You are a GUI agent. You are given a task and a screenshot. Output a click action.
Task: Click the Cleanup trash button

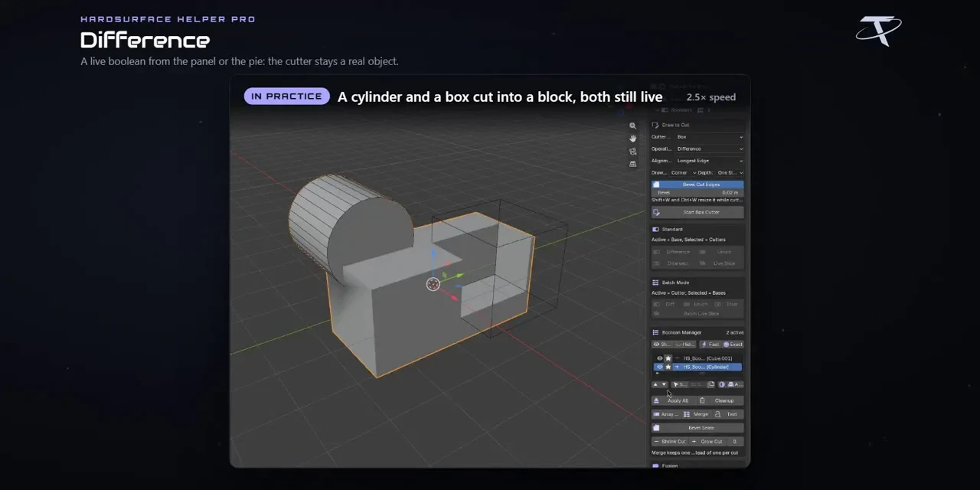coord(720,400)
